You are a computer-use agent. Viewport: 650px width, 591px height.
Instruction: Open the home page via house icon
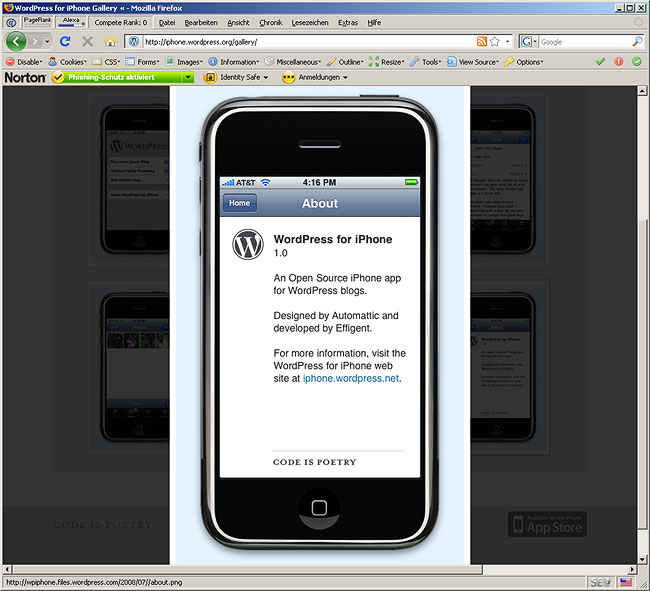coord(110,42)
